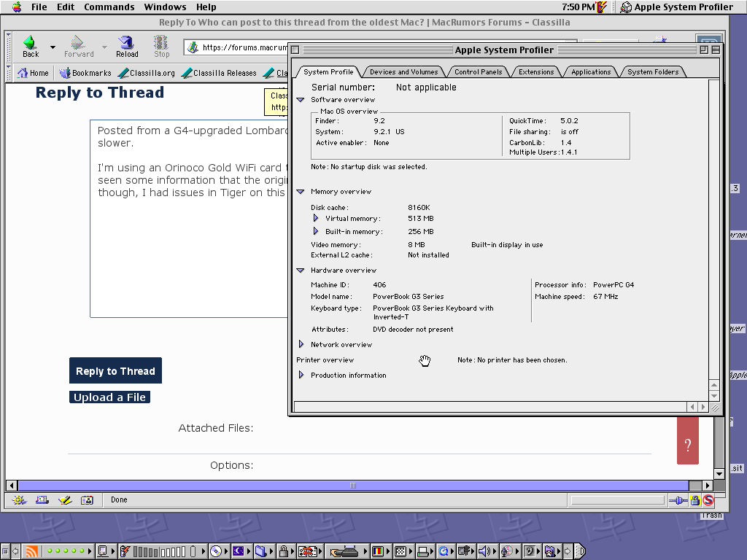Open the Back button history dropdown arrow

click(53, 47)
